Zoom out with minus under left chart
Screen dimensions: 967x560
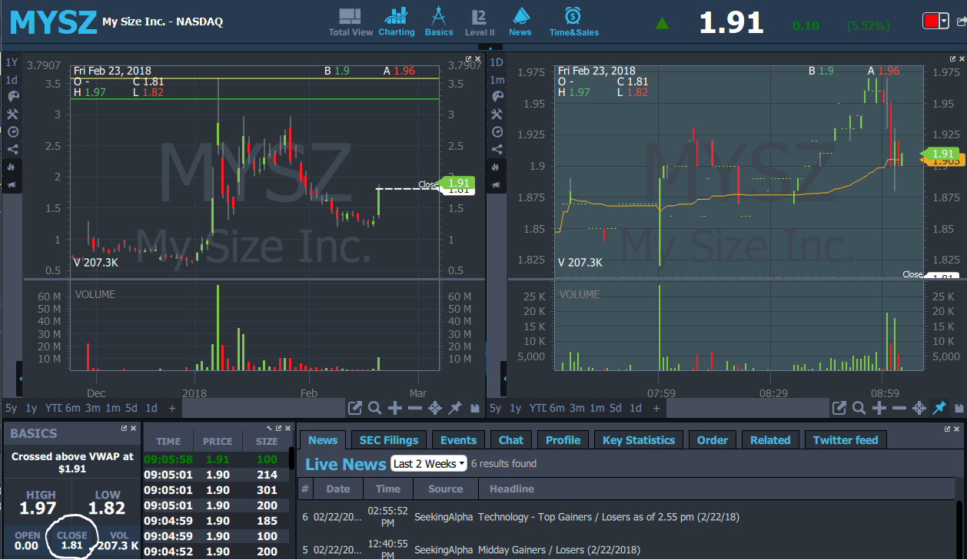[414, 408]
